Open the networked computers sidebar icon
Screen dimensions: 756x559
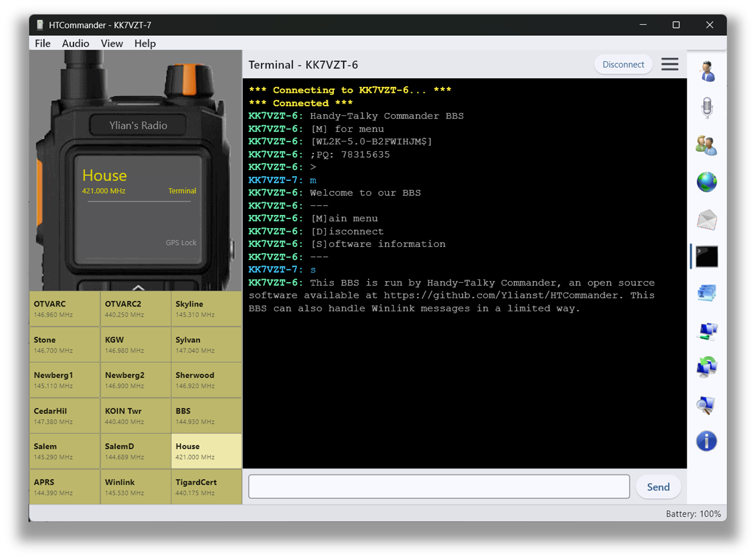click(x=707, y=331)
